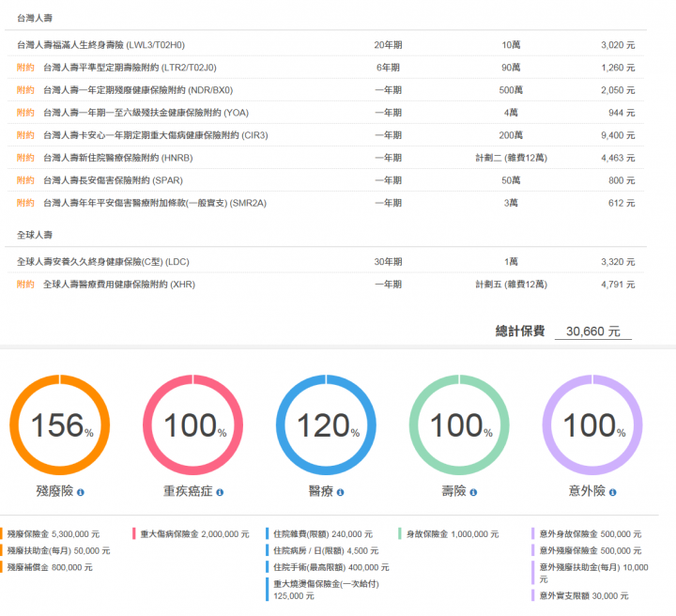The width and height of the screenshot is (676, 616).
Task: Select 台灣人壽長安傷害保險附約 (SPAR)
Action: (326, 180)
